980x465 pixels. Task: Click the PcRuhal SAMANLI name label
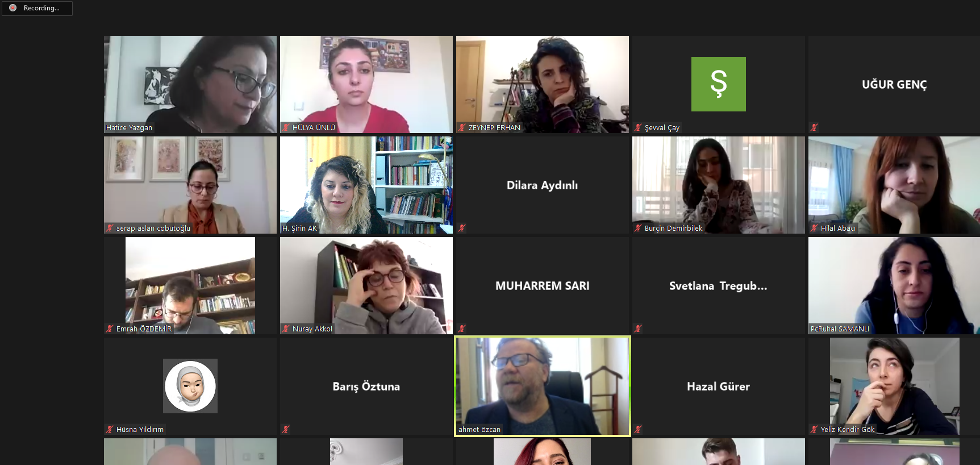click(x=840, y=329)
